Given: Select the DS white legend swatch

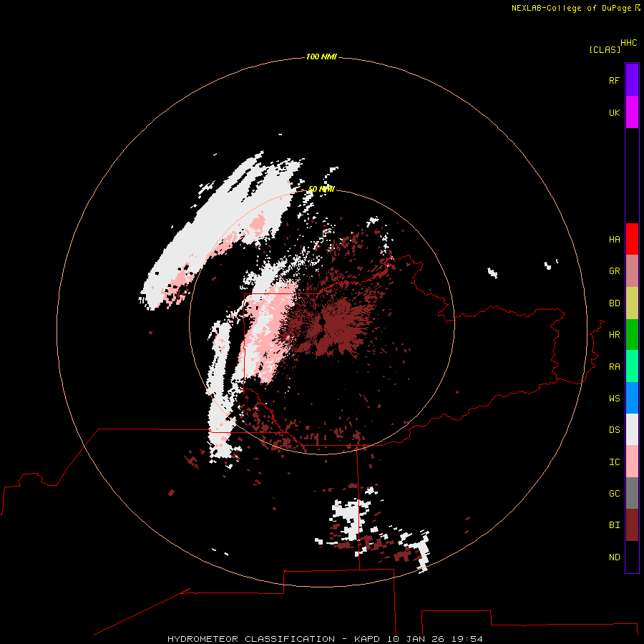Looking at the screenshot, I should point(632,429).
